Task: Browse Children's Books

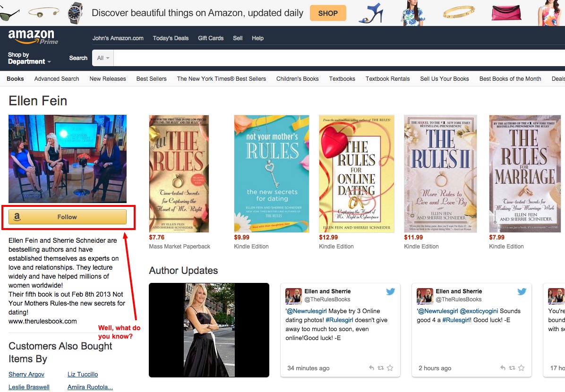Action: tap(298, 79)
